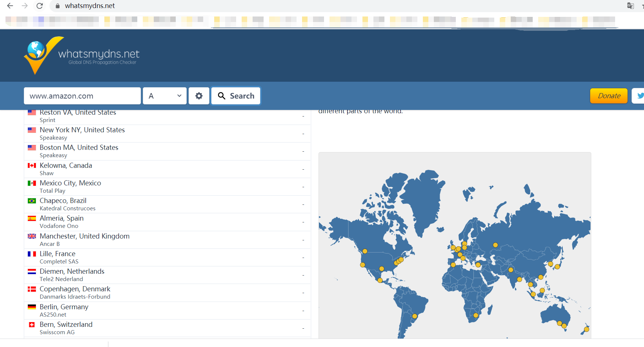Click the 'AS250.net' provider label
This screenshot has height=347, width=644.
click(x=53, y=315)
